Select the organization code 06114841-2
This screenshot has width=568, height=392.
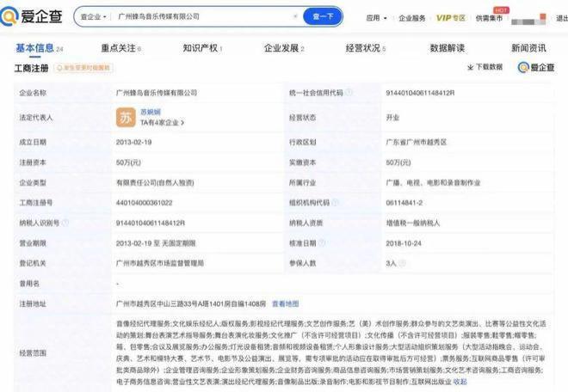point(404,203)
